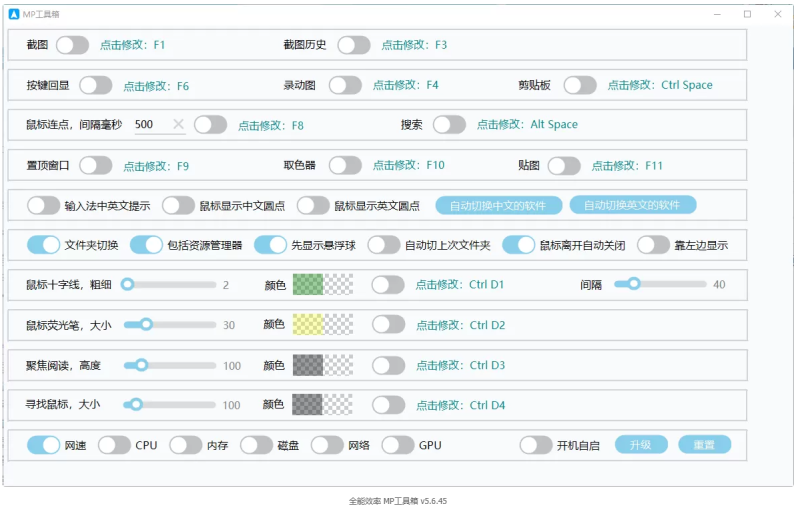Image resolution: width=800 pixels, height=506 pixels.
Task: Enable 鼠标显示英文圆点 toggle
Action: (x=313, y=206)
